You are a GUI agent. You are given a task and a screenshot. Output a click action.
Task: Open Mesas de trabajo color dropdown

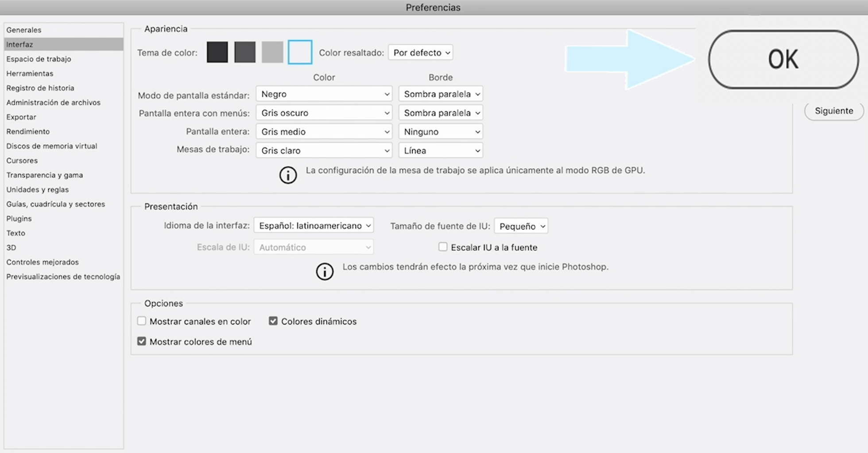324,150
